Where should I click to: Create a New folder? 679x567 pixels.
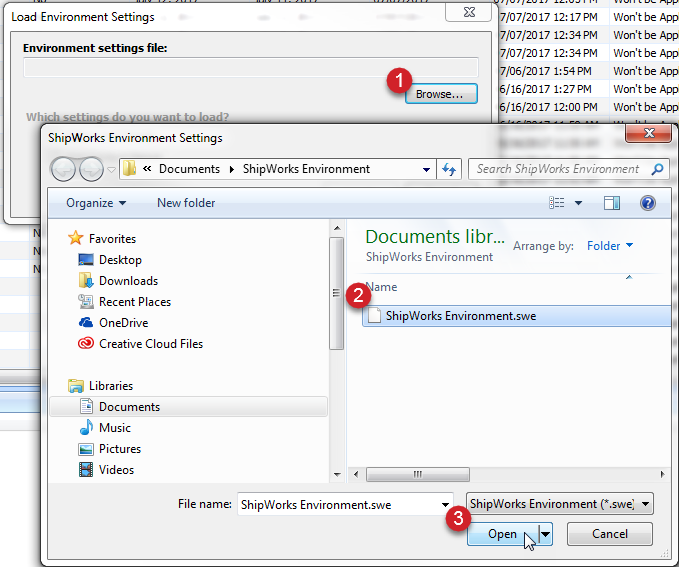click(186, 203)
